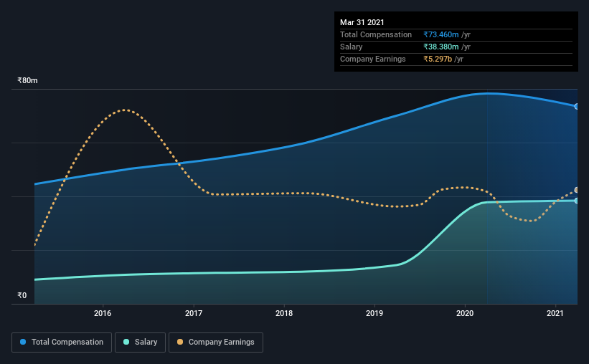Click the Total Compensation data point marker
This screenshot has width=589, height=364.
(577, 107)
